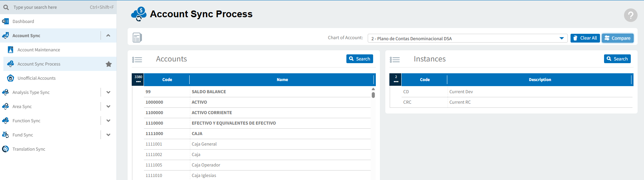
Task: Sort Accounts by the Code column header
Action: 167,80
